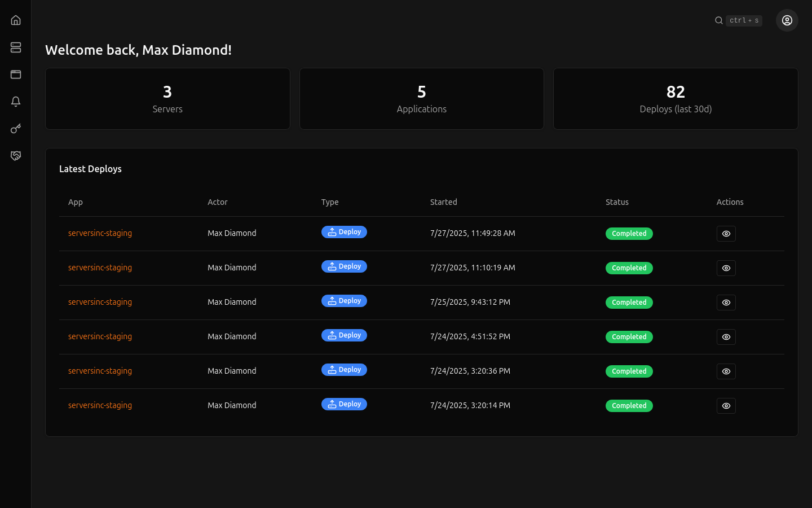Click the search magnifier icon
Image resolution: width=812 pixels, height=508 pixels.
tap(719, 20)
